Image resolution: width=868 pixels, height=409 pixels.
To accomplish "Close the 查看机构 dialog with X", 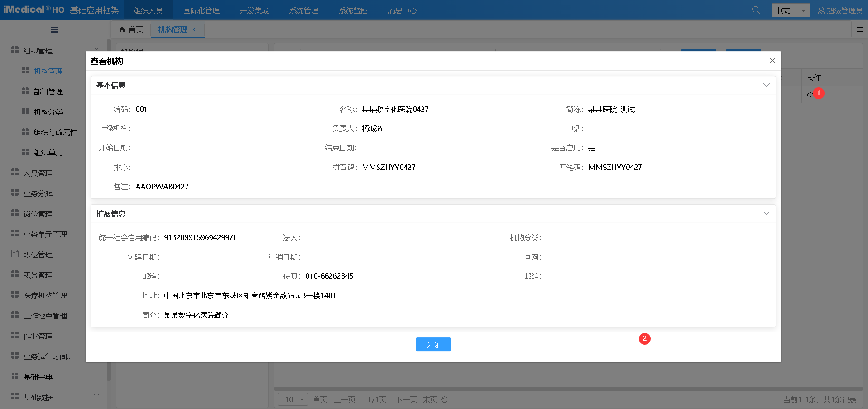I will [x=772, y=61].
